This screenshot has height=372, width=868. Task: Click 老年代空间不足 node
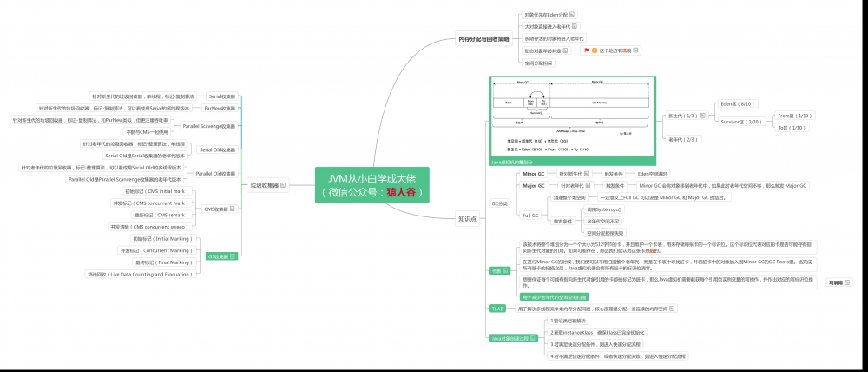pos(604,221)
